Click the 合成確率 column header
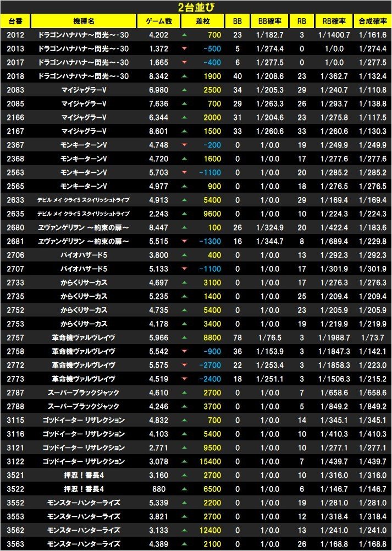Screen dimensions: 392x551 click(373, 21)
